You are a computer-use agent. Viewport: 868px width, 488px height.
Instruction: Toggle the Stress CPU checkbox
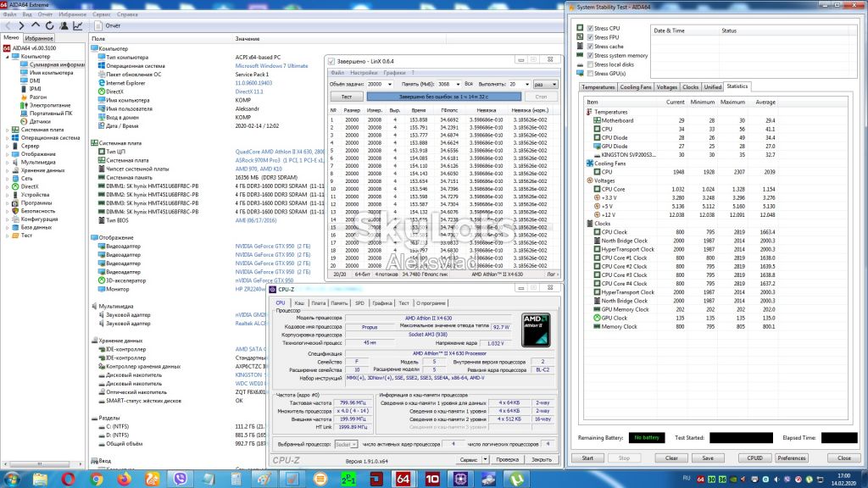tap(590, 28)
